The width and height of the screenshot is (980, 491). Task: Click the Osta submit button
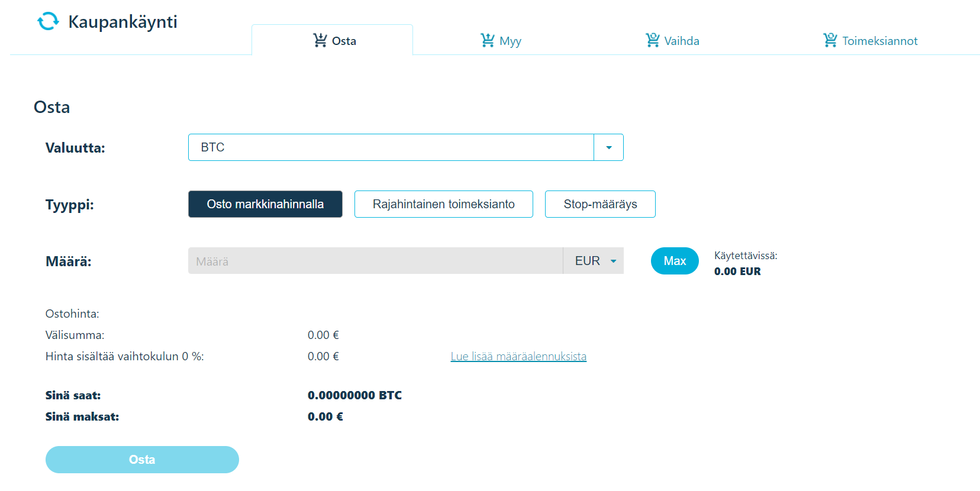[142, 460]
